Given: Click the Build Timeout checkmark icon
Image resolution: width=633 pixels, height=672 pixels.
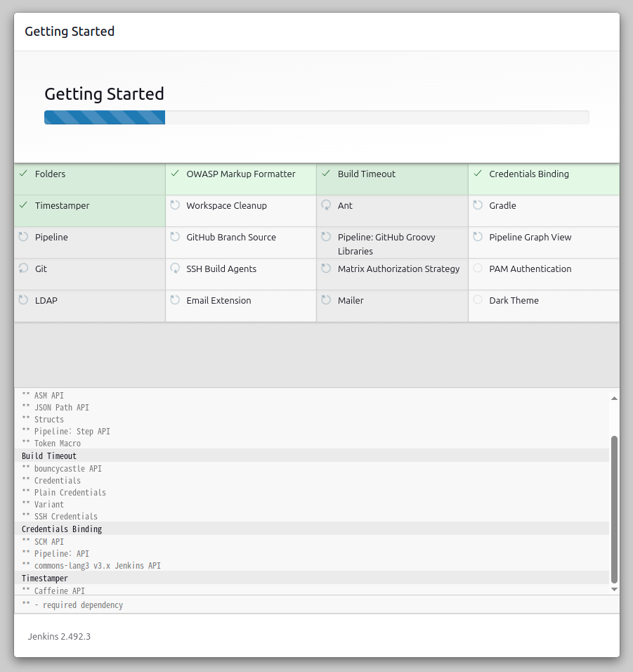Looking at the screenshot, I should pos(326,174).
